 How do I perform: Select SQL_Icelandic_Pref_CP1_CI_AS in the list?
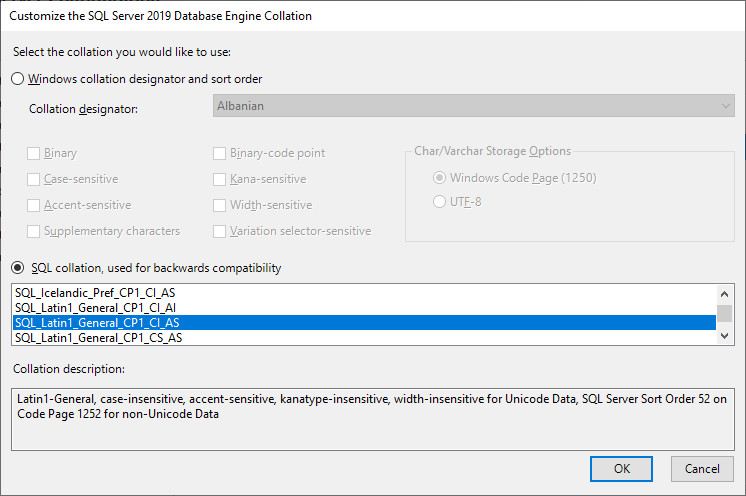(364, 292)
